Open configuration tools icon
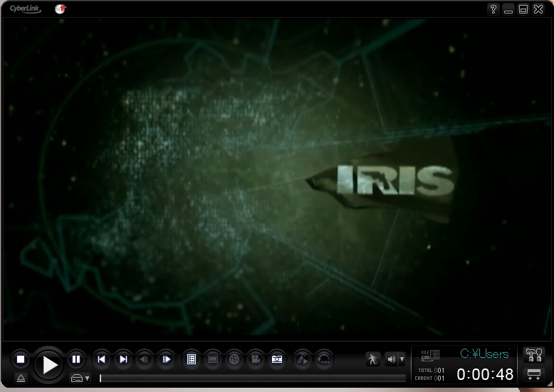Viewport: 554px width, 392px height. (534, 355)
